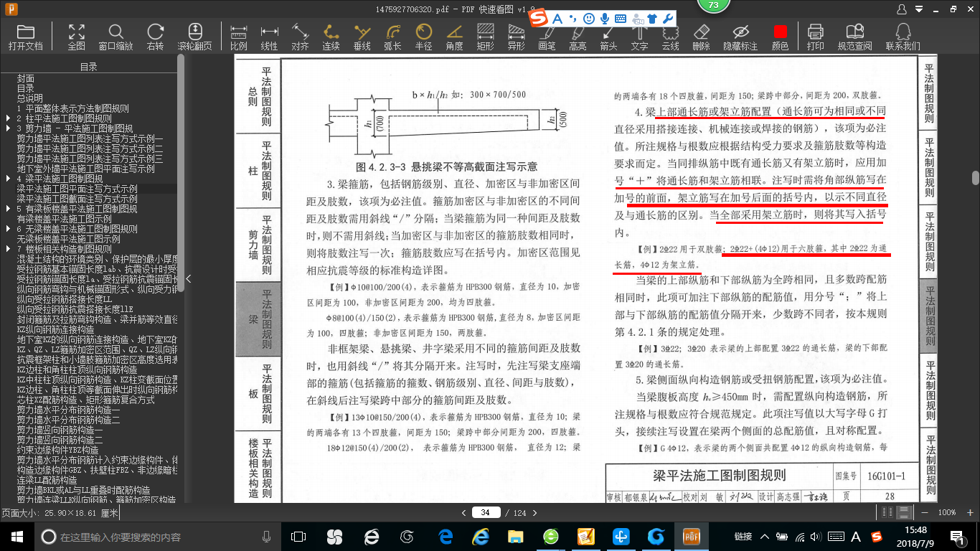This screenshot has height=551, width=980.
Task: Select the 垂线 perpendicular line tool
Action: (362, 37)
